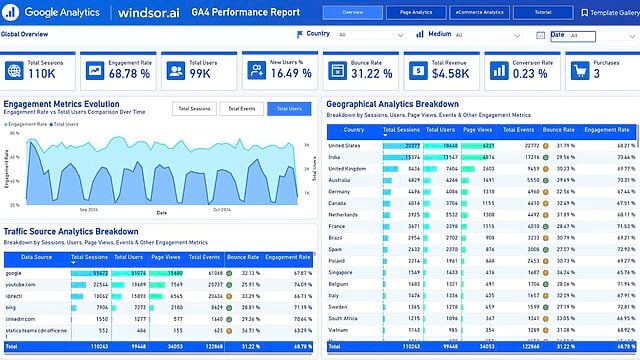Click Bounce Rate header in Geographical table
The width and height of the screenshot is (640, 360).
click(x=558, y=130)
